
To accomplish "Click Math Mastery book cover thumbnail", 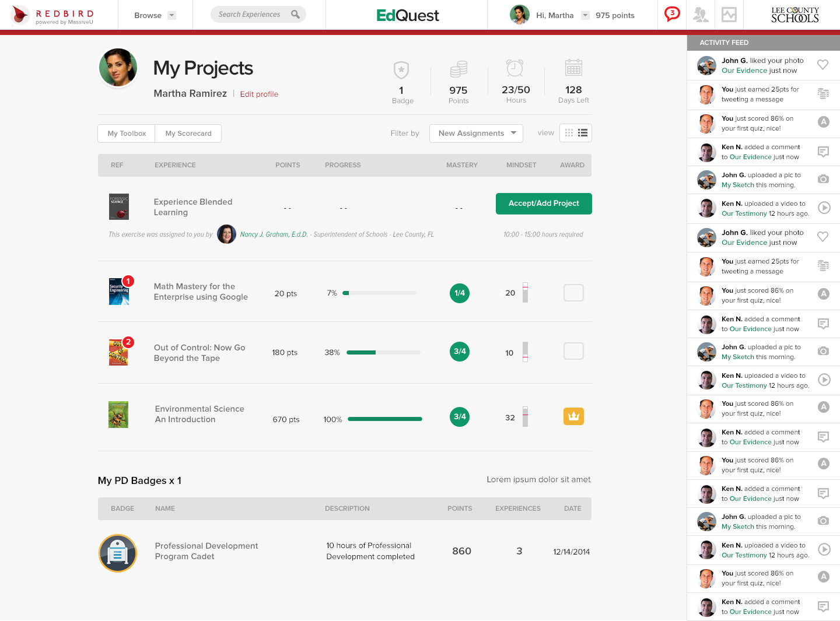I will click(119, 292).
